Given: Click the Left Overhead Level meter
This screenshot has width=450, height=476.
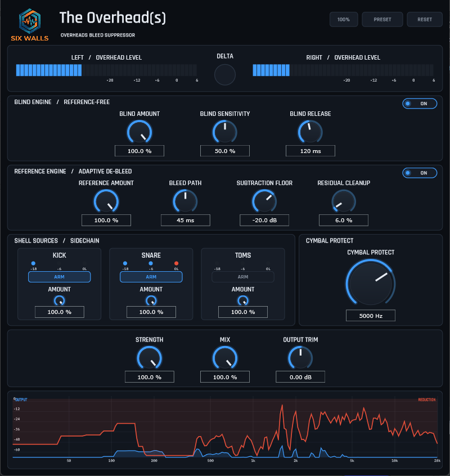Looking at the screenshot, I should tap(106, 70).
